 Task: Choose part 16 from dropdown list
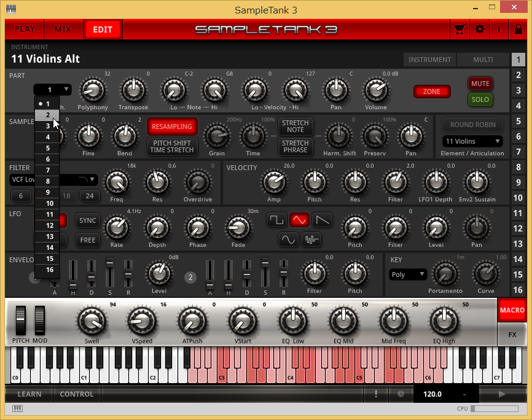[47, 270]
